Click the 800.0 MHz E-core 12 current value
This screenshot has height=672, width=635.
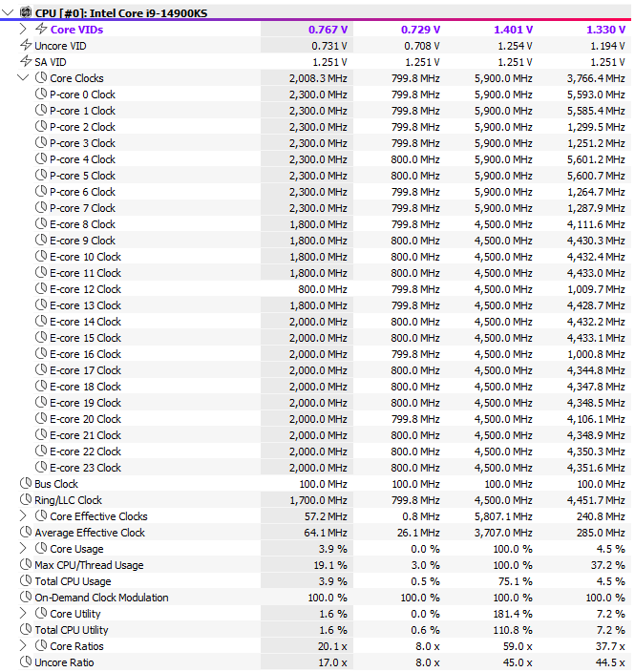323,289
